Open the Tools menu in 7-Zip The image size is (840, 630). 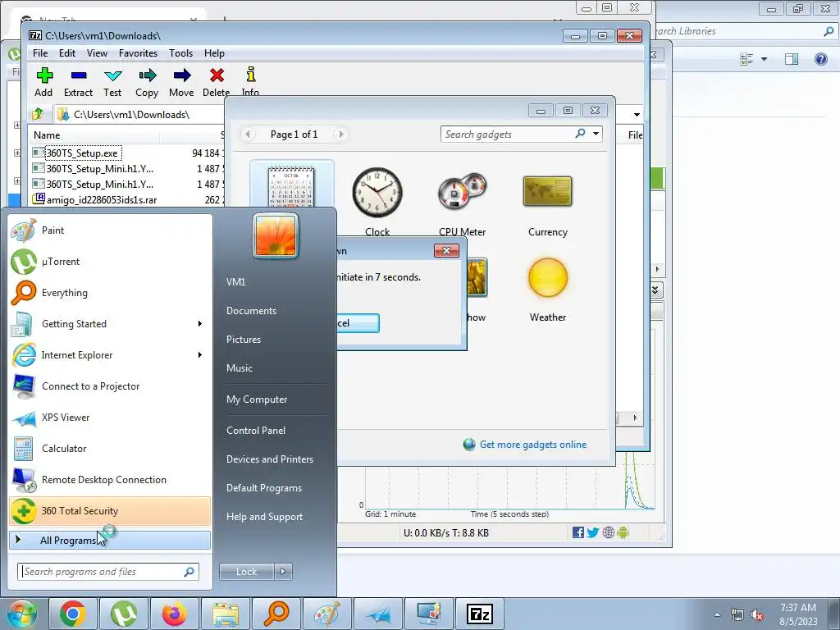tap(180, 53)
